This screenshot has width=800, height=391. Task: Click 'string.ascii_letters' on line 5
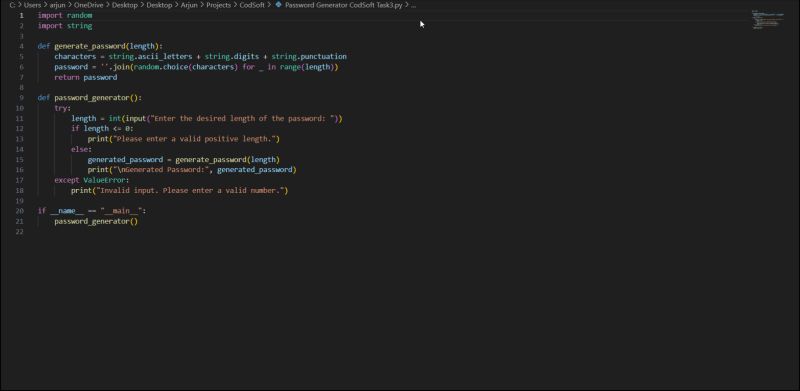[150, 56]
